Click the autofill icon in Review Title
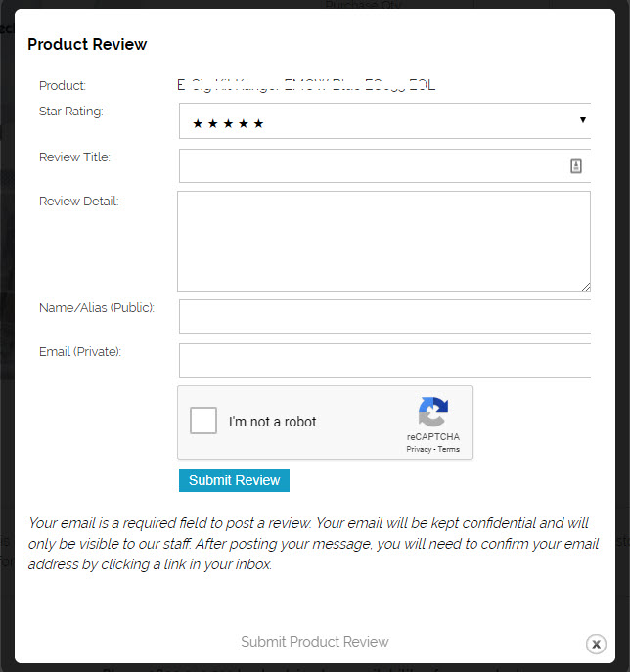Image resolution: width=630 pixels, height=672 pixels. click(576, 166)
